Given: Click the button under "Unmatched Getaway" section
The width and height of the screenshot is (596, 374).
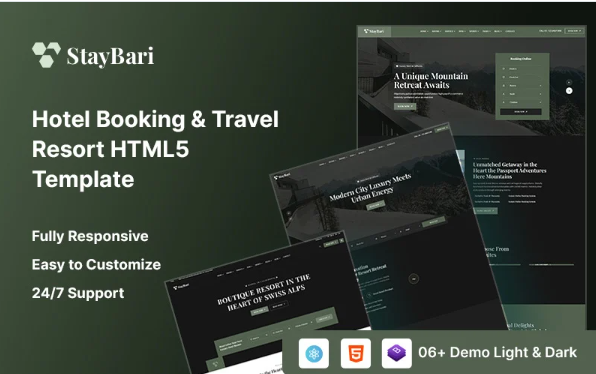Looking at the screenshot, I should [x=485, y=211].
